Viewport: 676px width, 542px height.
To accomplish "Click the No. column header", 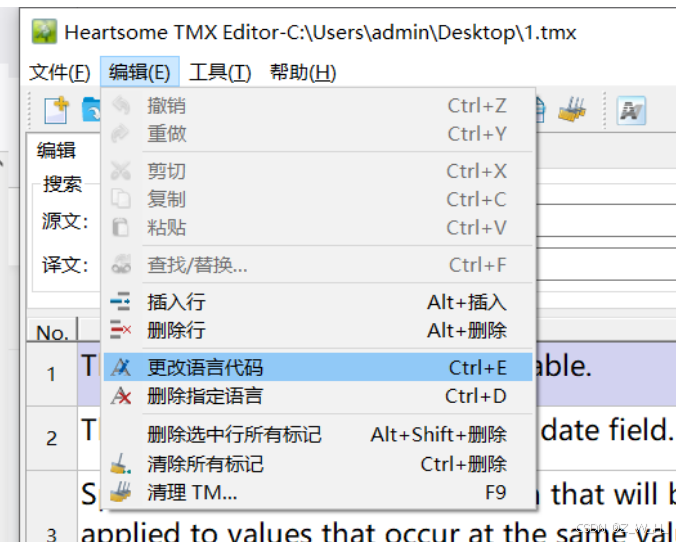I will [x=52, y=331].
